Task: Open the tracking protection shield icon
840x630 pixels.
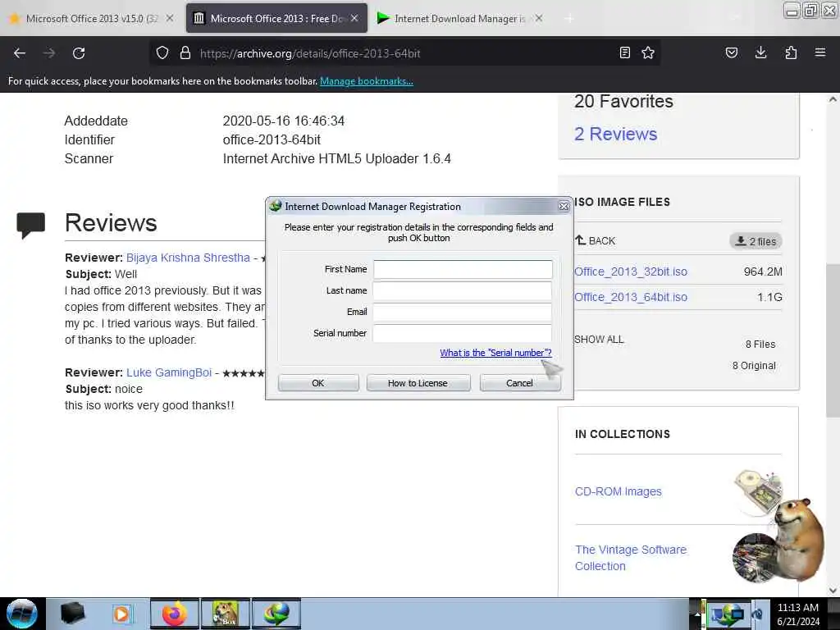Action: [162, 53]
